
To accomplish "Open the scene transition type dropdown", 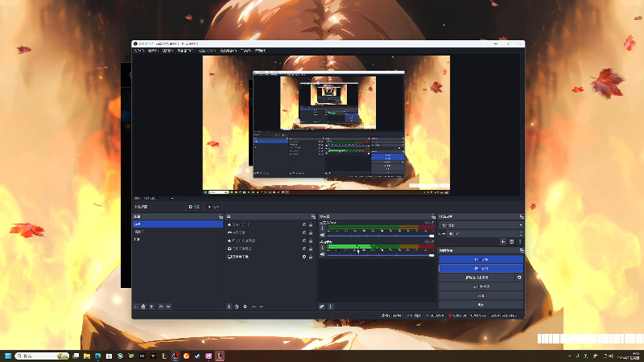I will tap(480, 225).
